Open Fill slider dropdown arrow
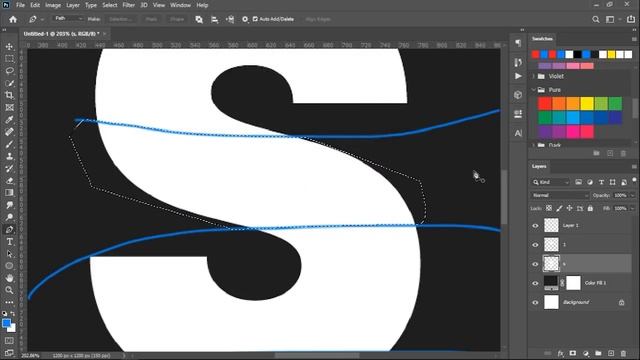The image size is (640, 360). (632, 208)
